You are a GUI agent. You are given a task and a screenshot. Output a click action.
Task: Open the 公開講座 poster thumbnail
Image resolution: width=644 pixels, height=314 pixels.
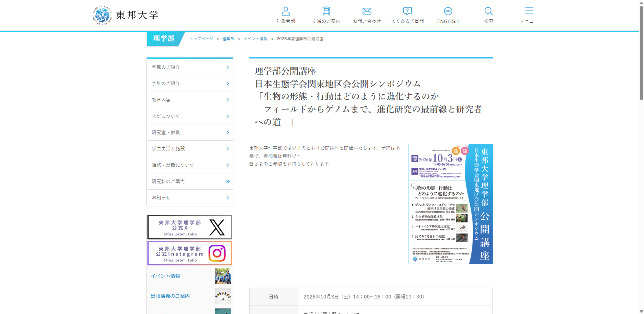pos(451,204)
